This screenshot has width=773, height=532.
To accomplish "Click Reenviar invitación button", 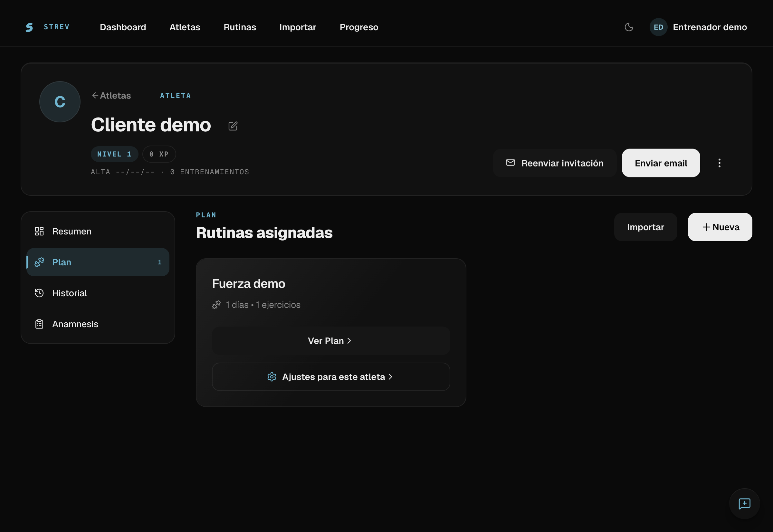I will (555, 163).
